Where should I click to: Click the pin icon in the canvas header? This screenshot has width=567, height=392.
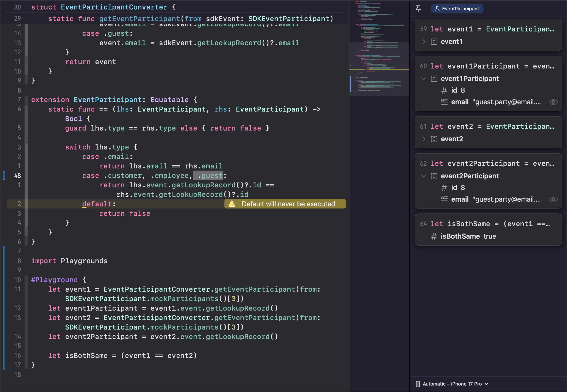tap(418, 9)
